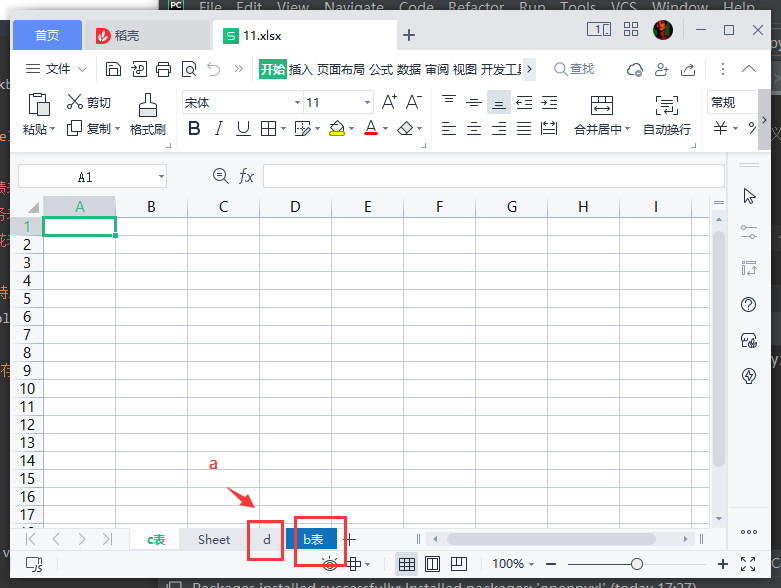This screenshot has height=588, width=781.
Task: Click the horizontal scrollbar thumb
Action: pos(551,539)
